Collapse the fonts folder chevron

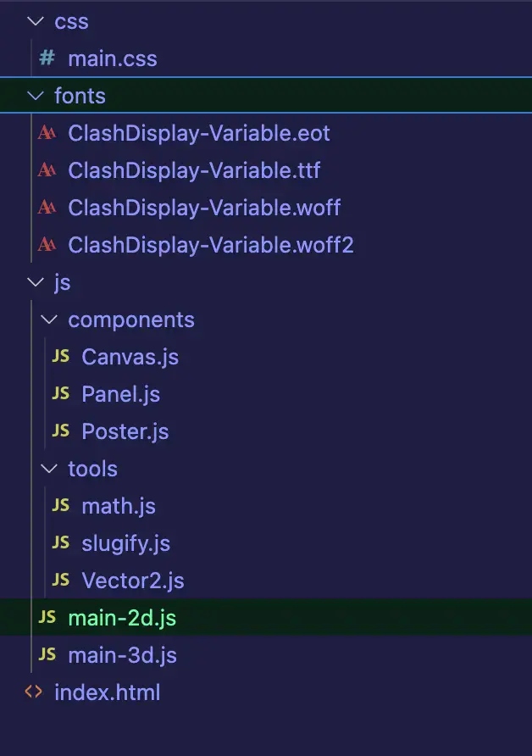pos(35,96)
